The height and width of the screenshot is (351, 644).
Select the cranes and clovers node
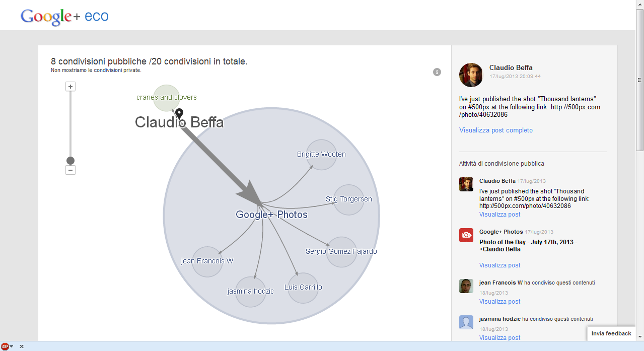[166, 98]
